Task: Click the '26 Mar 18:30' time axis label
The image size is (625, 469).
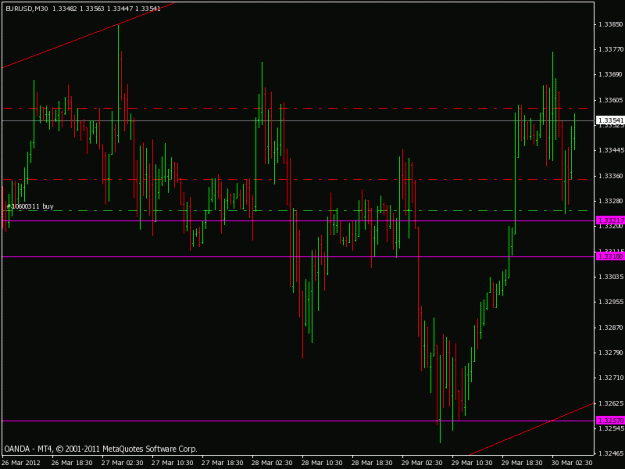Action: (x=72, y=463)
